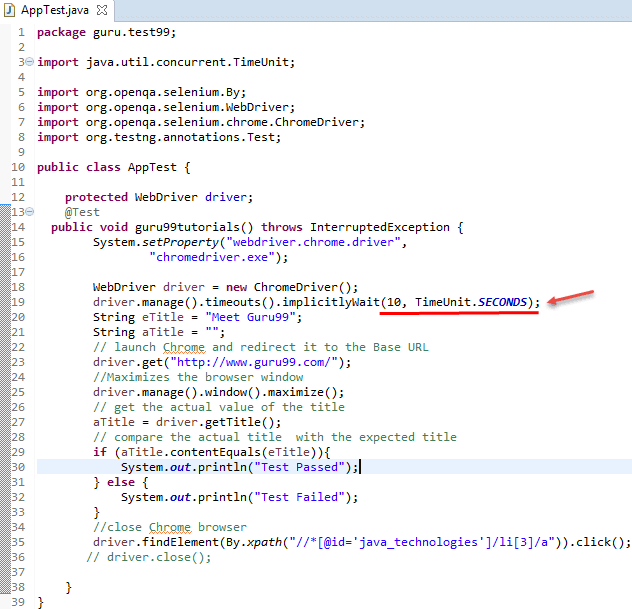Click the @Test annotation
This screenshot has height=609, width=632.
pos(82,212)
